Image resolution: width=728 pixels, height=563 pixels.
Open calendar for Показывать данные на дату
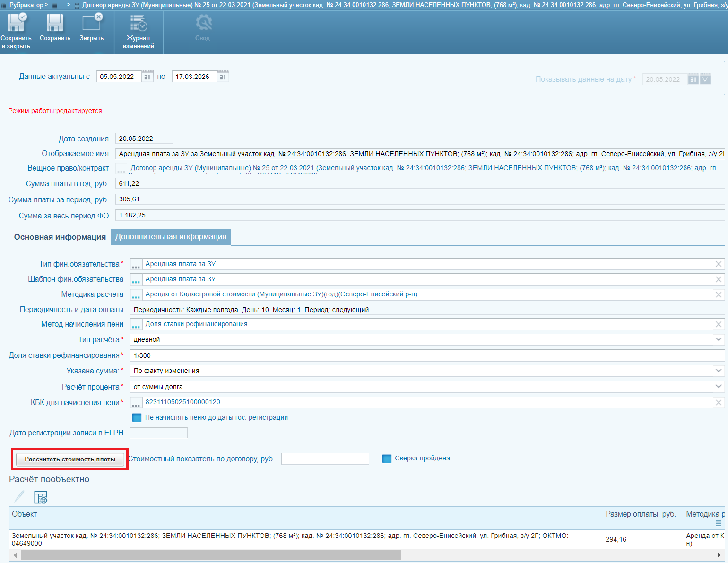pos(693,79)
